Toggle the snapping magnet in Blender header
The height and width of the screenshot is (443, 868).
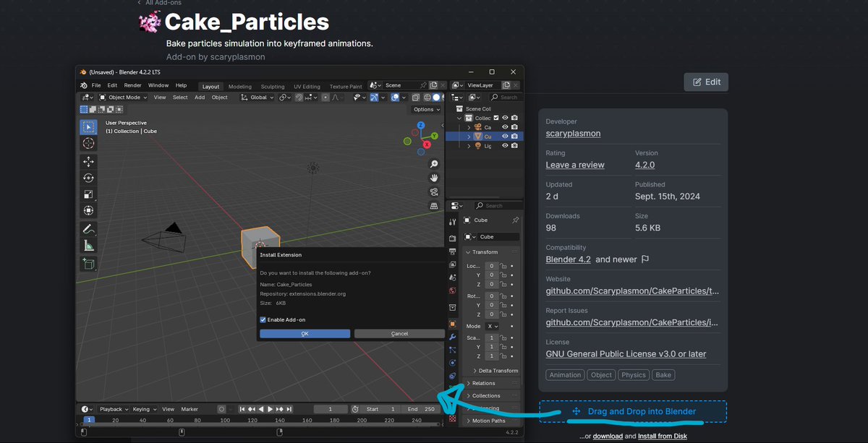[299, 98]
